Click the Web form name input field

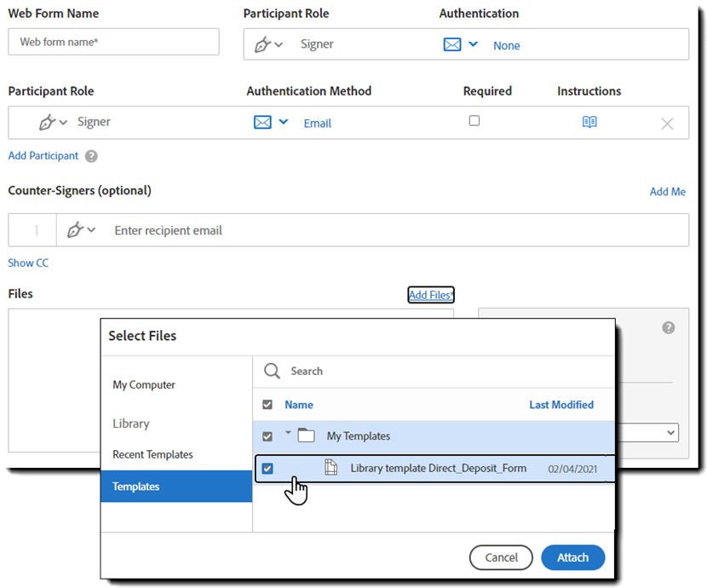tap(113, 41)
